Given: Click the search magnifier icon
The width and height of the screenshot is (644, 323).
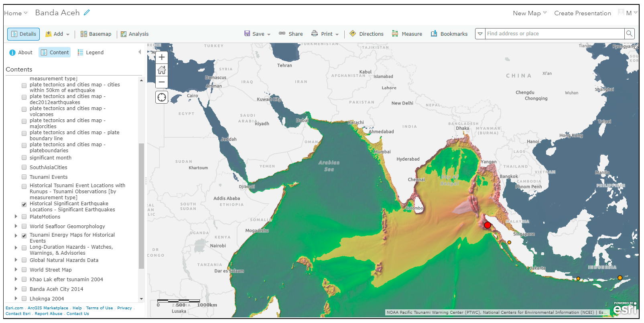Looking at the screenshot, I should (x=630, y=34).
